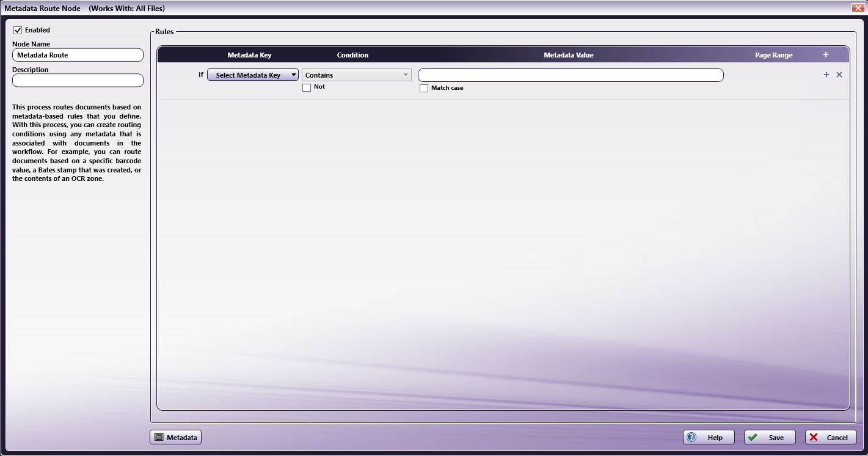Cancel the node configuration
This screenshot has height=456, width=868.
tap(831, 437)
